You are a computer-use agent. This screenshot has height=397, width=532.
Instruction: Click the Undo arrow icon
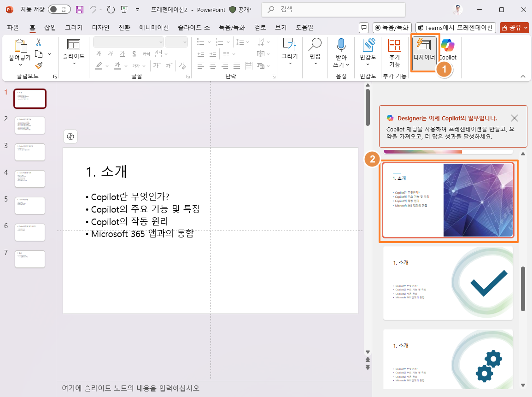93,10
